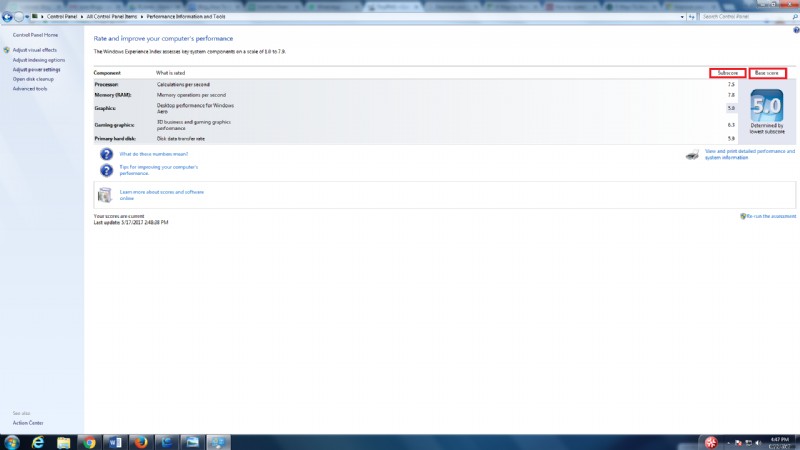Open 'Adjust visual effects' link
Image resolution: width=800 pixels, height=450 pixels.
(35, 50)
